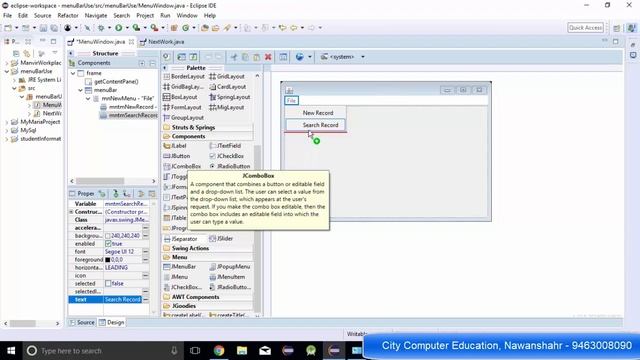Select GroupLayout in the Palette
This screenshot has width=640, height=360.
click(183, 117)
